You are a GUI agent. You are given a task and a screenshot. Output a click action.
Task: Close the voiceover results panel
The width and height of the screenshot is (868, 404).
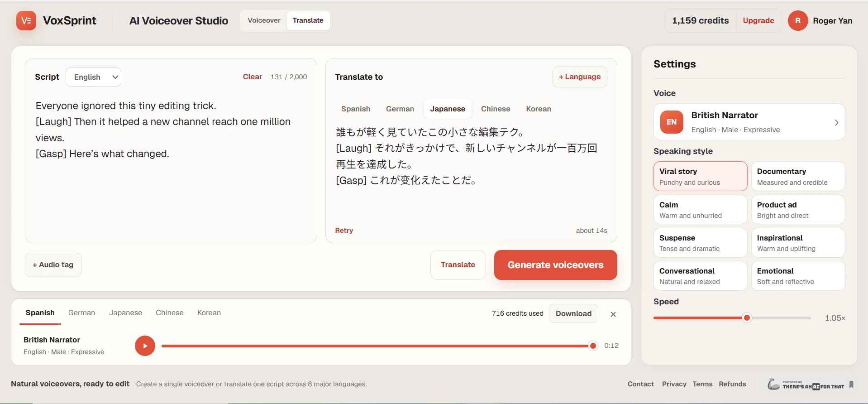(613, 314)
